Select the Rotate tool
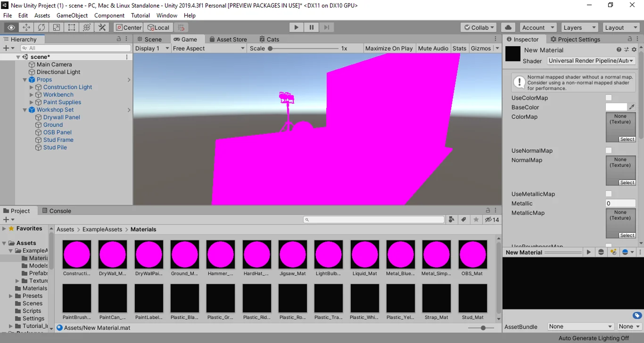The width and height of the screenshot is (644, 343). click(x=41, y=28)
